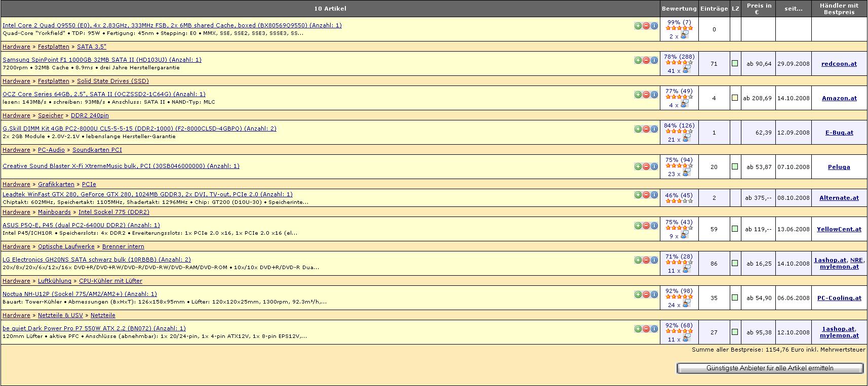Open Leadtek WinFast GTX 280 product link

(147, 194)
